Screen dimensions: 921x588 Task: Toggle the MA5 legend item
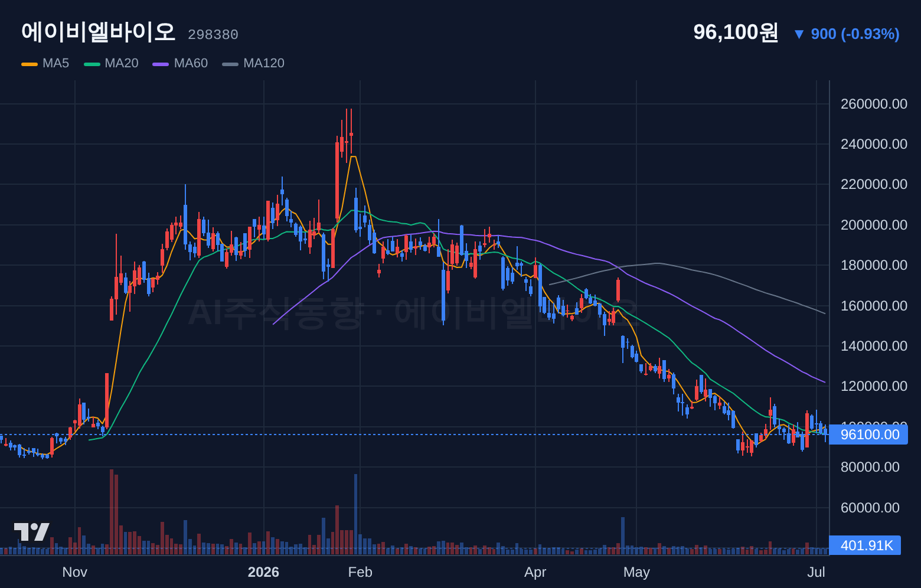45,63
